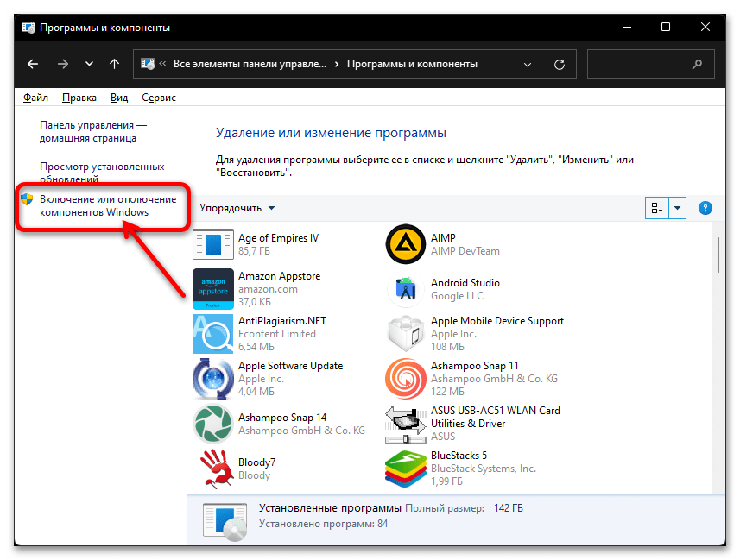
Task: Open the Файл menu
Action: coord(35,98)
